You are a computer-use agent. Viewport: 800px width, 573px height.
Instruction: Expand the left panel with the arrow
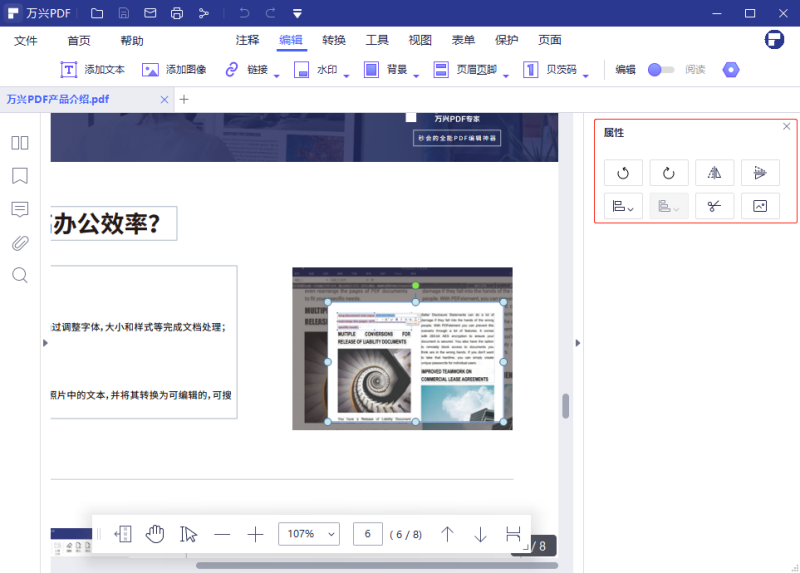[x=45, y=343]
